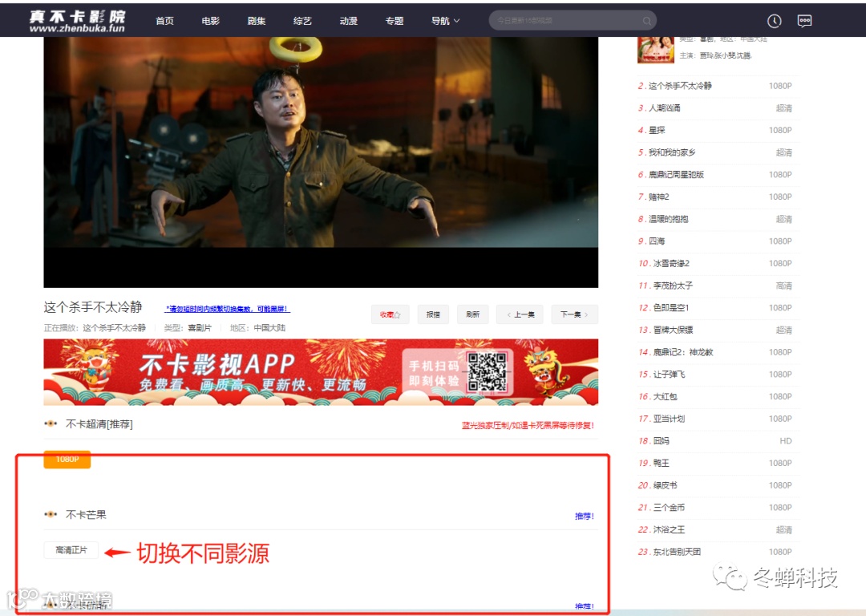Open 绿皮书 in ranking list
Screen dimensions: 866x616
[665, 485]
